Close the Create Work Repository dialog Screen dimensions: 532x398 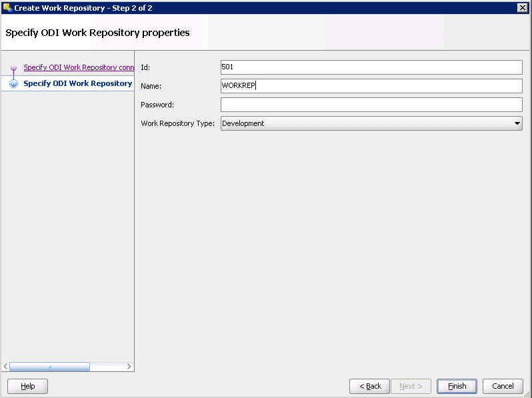coord(522,8)
